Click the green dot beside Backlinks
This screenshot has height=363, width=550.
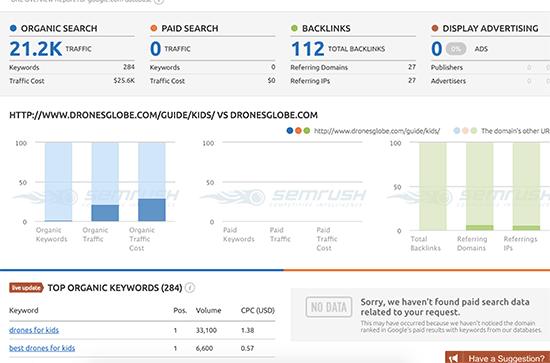294,28
